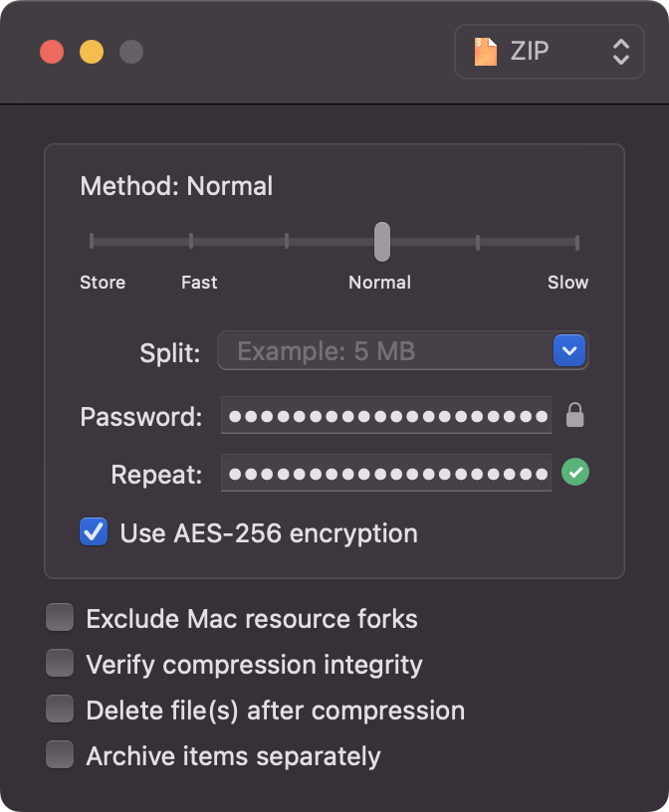The image size is (669, 812).
Task: Disable Use AES-256 encryption
Action: (93, 531)
